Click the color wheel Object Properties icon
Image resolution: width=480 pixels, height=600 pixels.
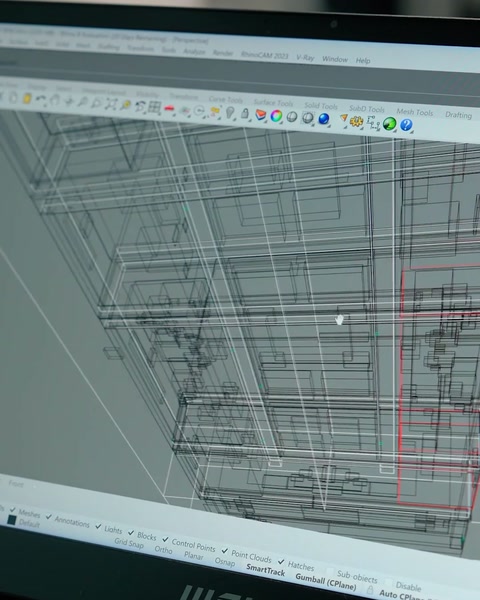click(x=276, y=116)
